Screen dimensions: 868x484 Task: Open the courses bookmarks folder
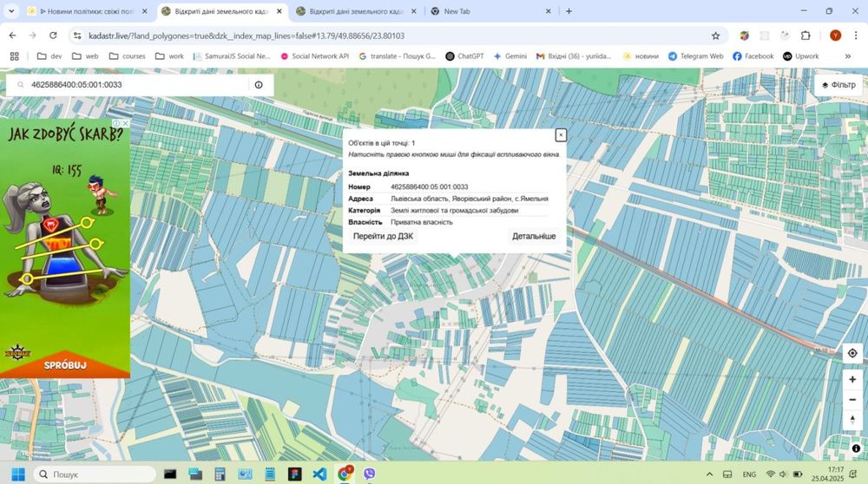[127, 56]
